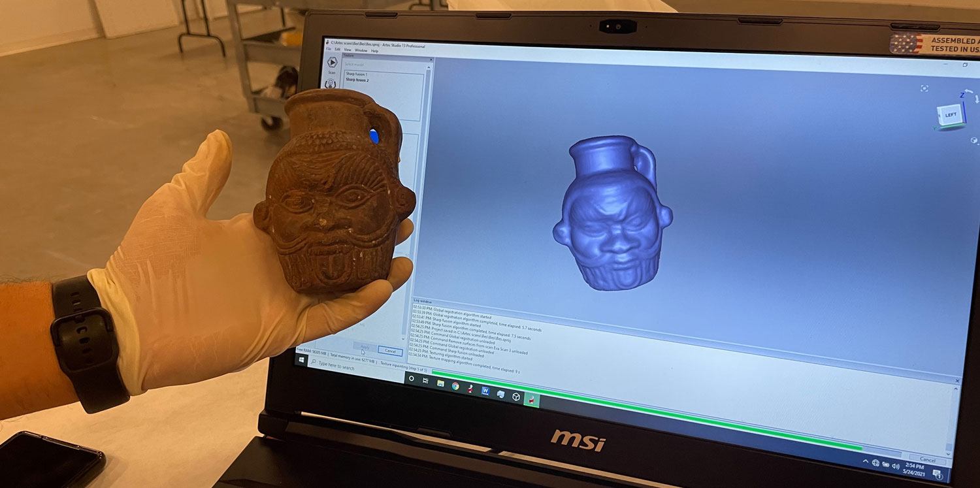Click the LEFT face of the navigation cube
This screenshot has height=488, width=980.
[951, 114]
